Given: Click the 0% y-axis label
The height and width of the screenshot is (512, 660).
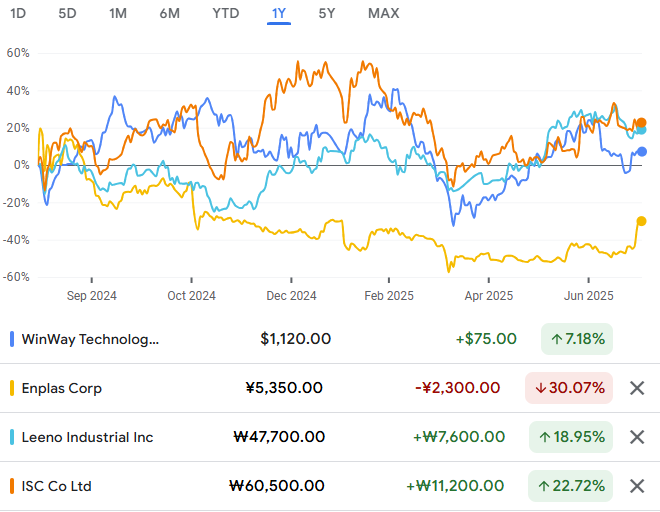Looking at the screenshot, I should pyautogui.click(x=21, y=165).
